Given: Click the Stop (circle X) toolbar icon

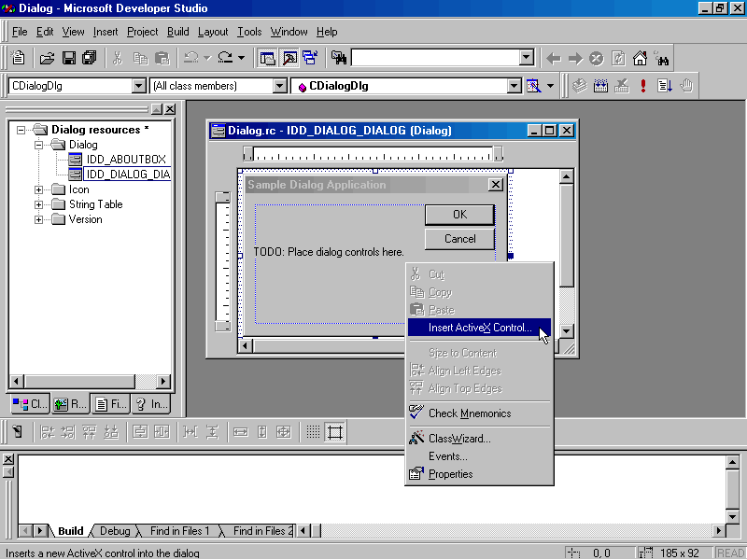Looking at the screenshot, I should (x=597, y=58).
